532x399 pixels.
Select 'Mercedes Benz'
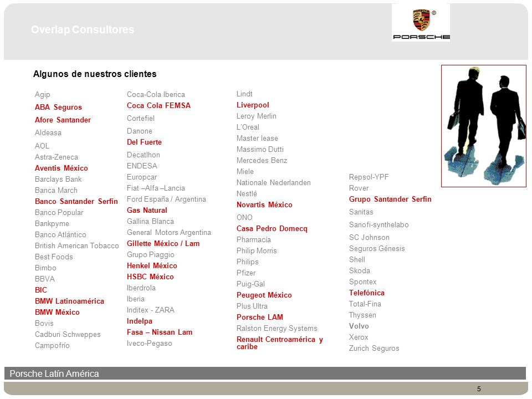pos(262,161)
